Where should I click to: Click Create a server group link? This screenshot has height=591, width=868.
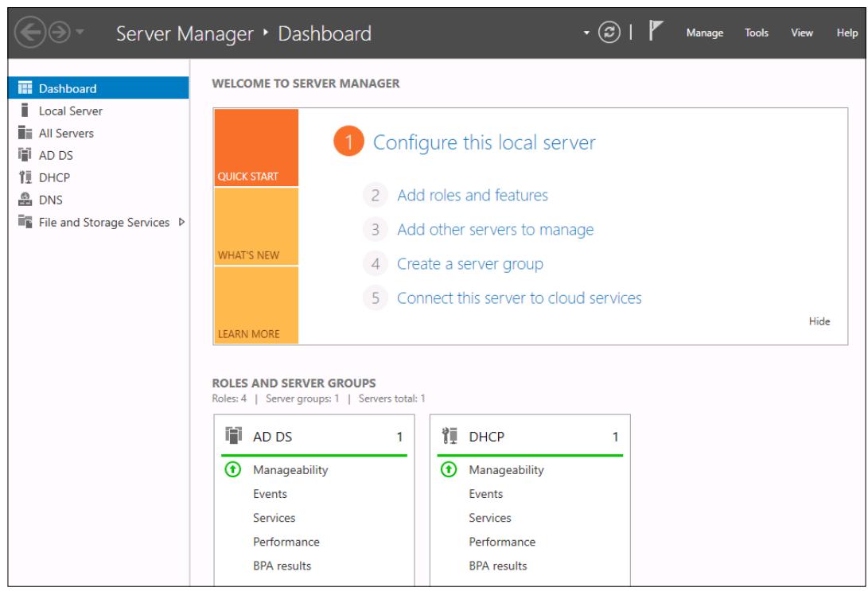coord(470,264)
